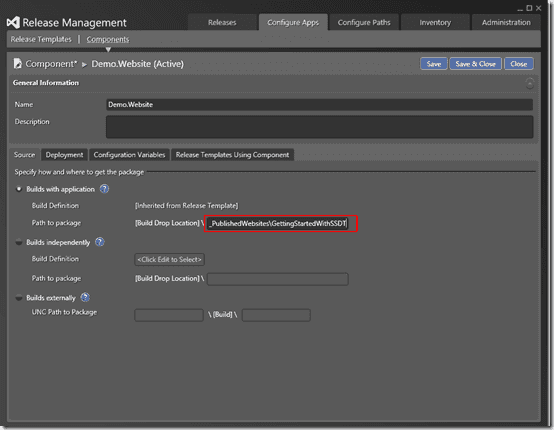Switch to the Deployment tab

64,155
